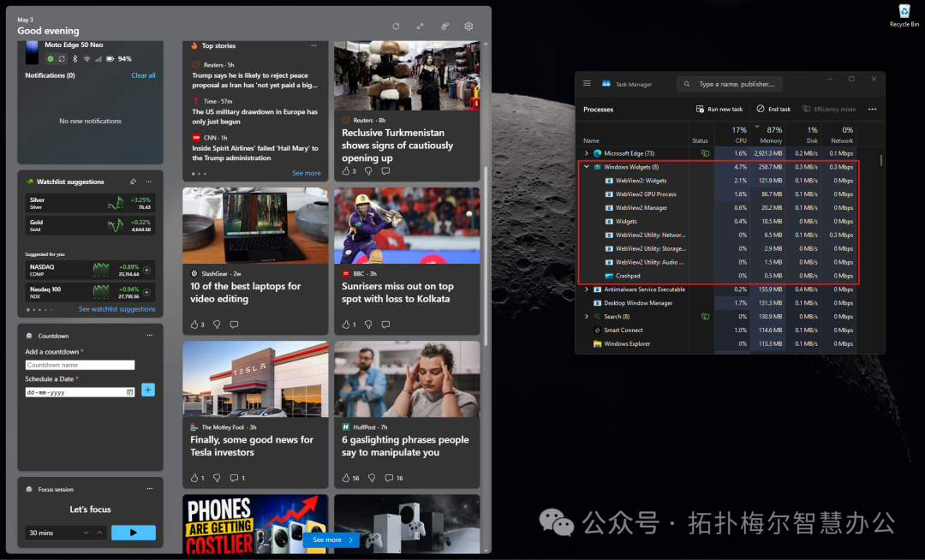Image resolution: width=925 pixels, height=560 pixels.
Task: Open Widgets board settings gear
Action: [x=468, y=26]
